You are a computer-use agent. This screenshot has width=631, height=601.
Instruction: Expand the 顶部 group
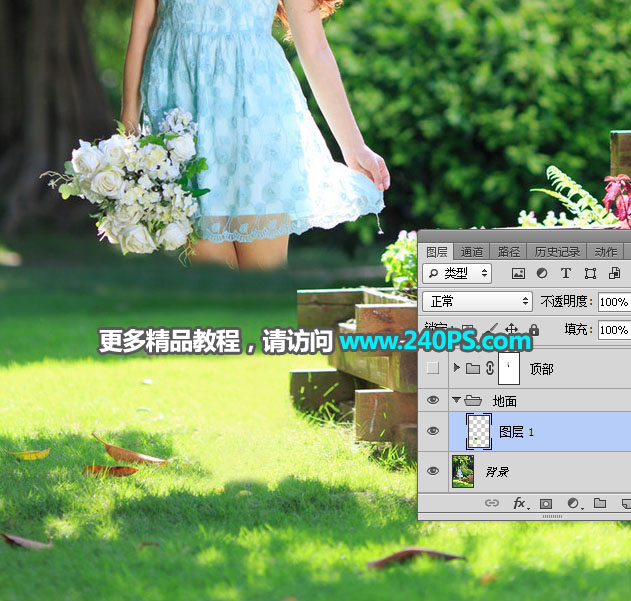click(456, 368)
